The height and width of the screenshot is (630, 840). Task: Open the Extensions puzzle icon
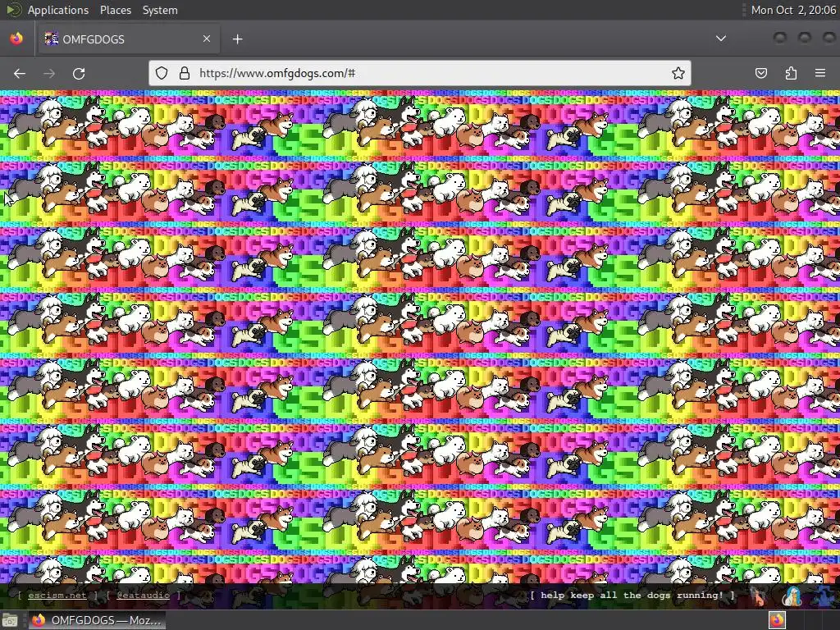[x=791, y=73]
